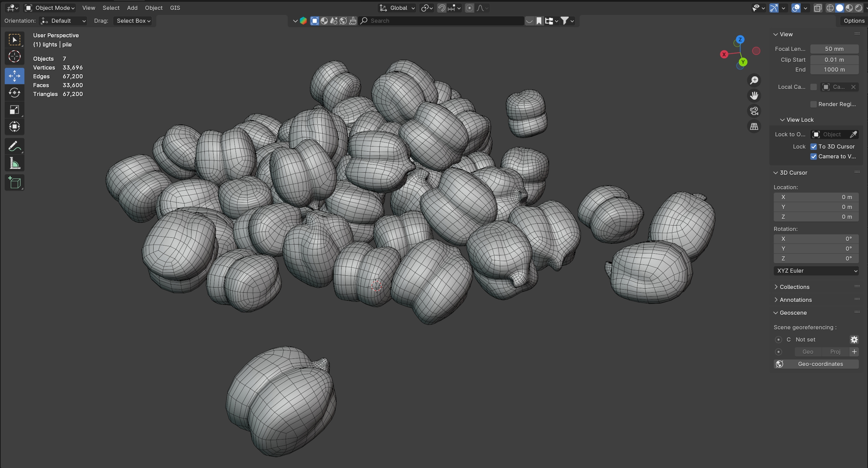868x468 pixels.
Task: Open the Add menu
Action: coord(132,8)
